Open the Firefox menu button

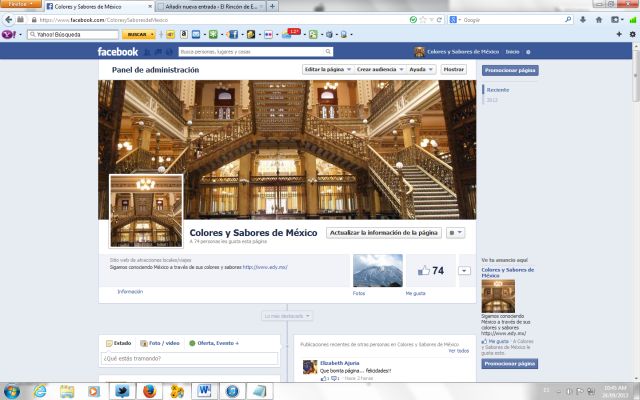coord(20,4)
